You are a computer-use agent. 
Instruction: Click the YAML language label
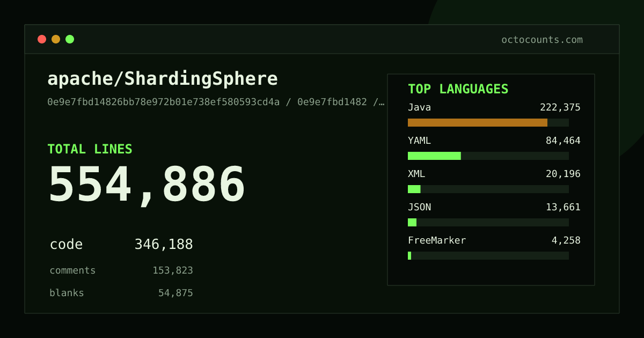tap(419, 141)
